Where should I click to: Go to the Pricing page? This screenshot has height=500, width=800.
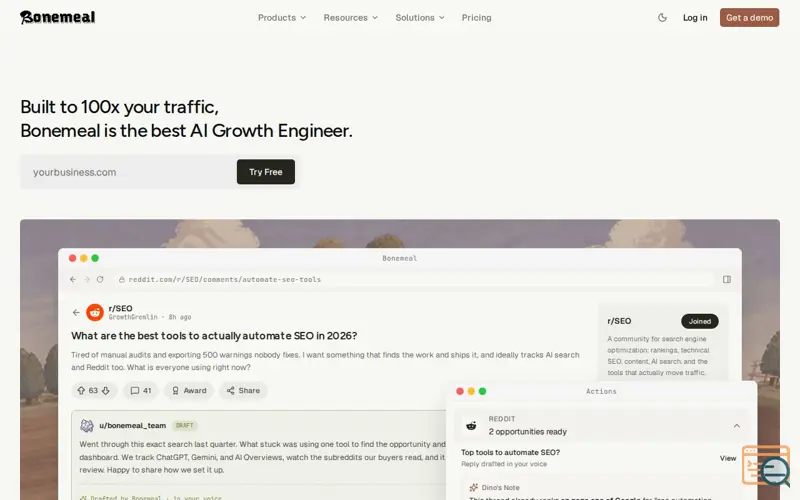pos(477,17)
